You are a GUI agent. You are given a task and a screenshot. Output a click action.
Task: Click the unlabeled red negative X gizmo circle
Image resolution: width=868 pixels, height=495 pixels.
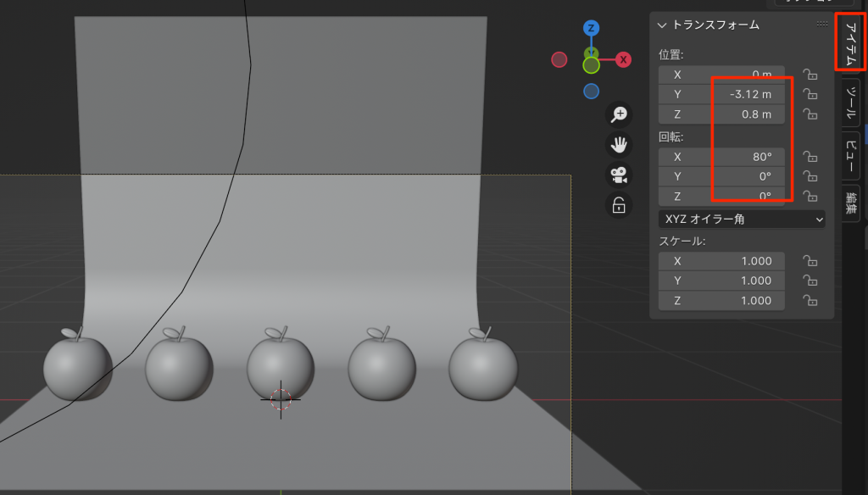(559, 59)
